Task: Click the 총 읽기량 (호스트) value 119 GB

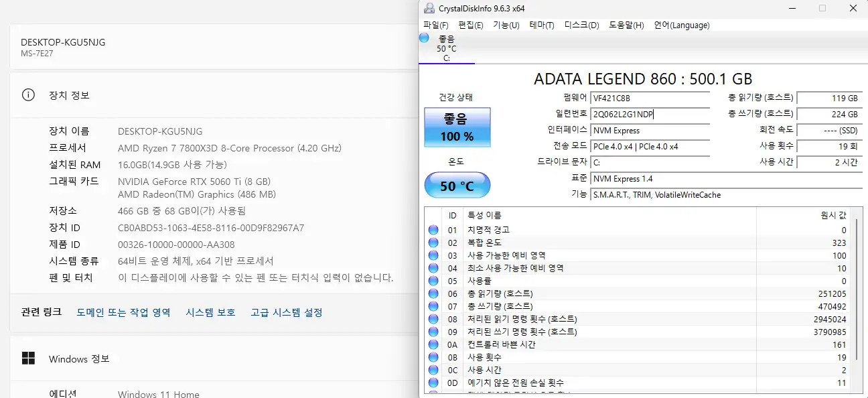Action: pyautogui.click(x=829, y=98)
